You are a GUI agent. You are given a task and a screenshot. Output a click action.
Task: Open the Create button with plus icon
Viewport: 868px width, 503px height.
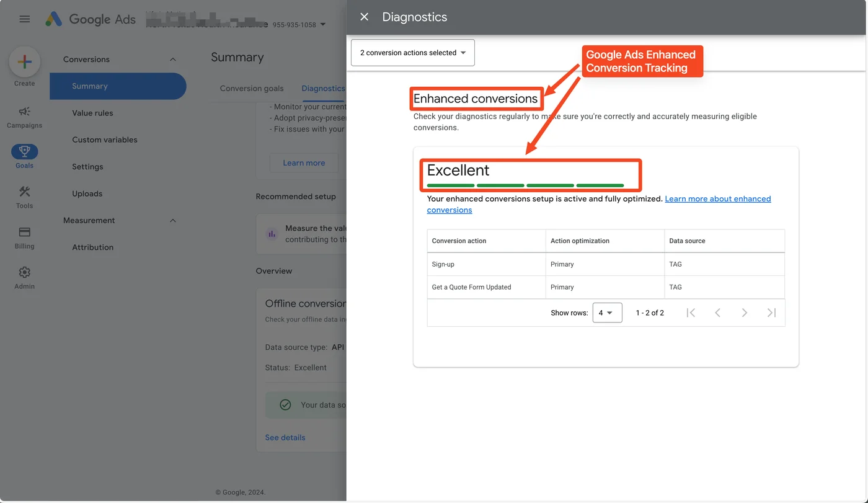[x=24, y=61]
